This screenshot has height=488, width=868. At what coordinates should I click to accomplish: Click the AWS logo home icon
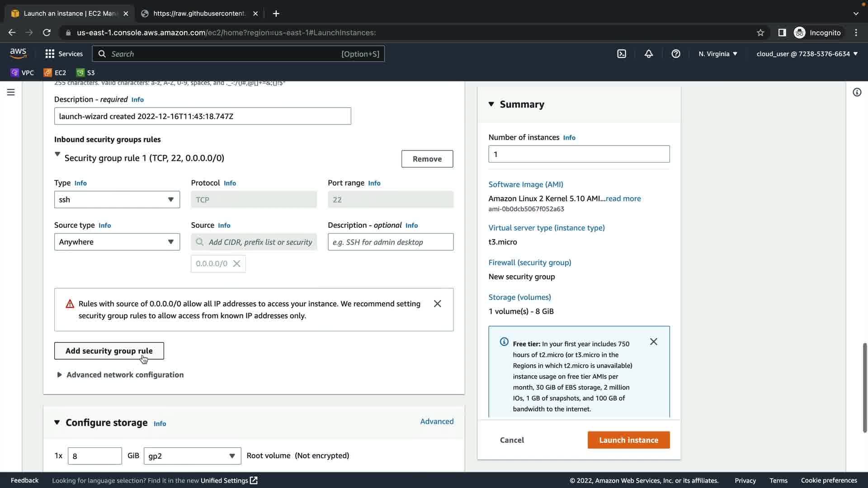(x=18, y=53)
